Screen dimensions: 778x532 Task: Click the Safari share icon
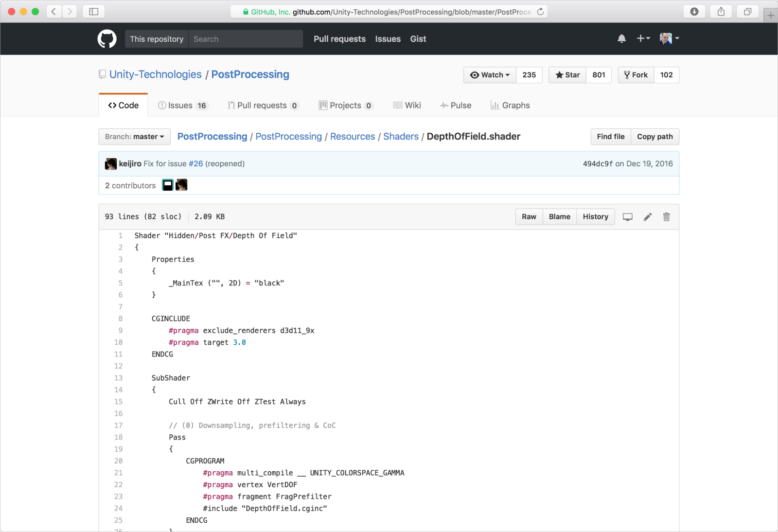click(x=721, y=12)
